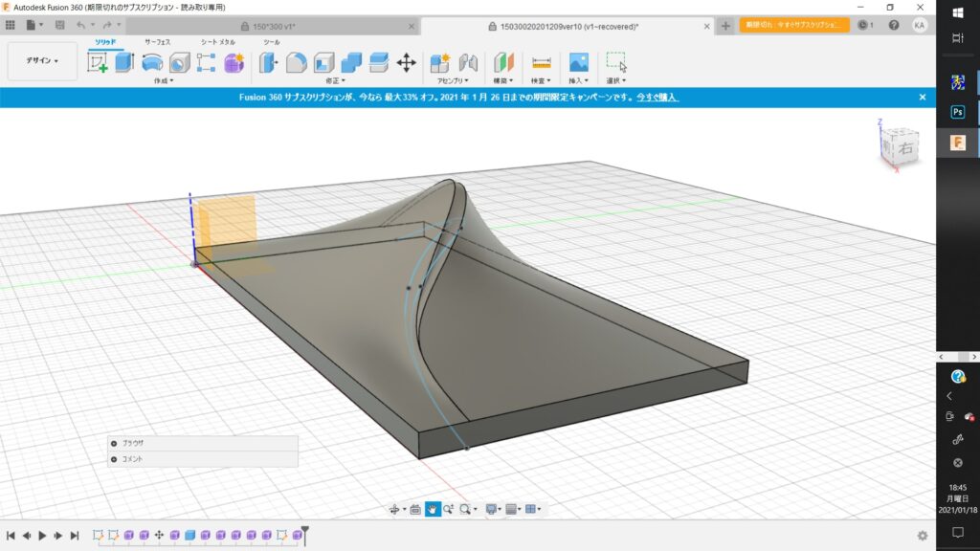
Task: Click the Move/Copy arrows icon
Action: (406, 63)
